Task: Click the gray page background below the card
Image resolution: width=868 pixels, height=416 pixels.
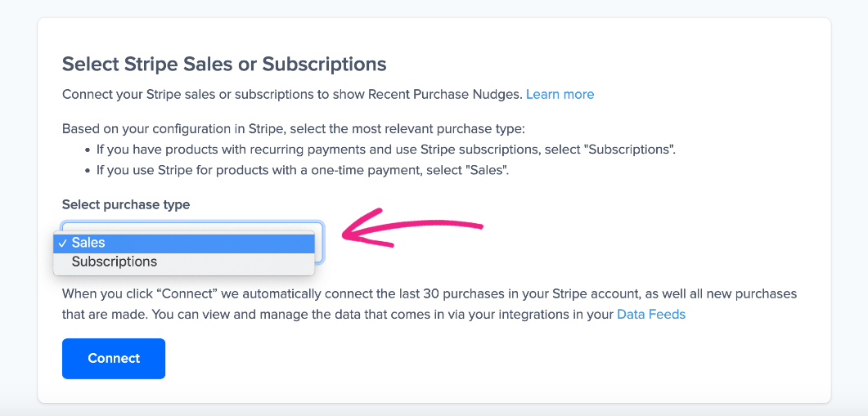Action: point(434,410)
